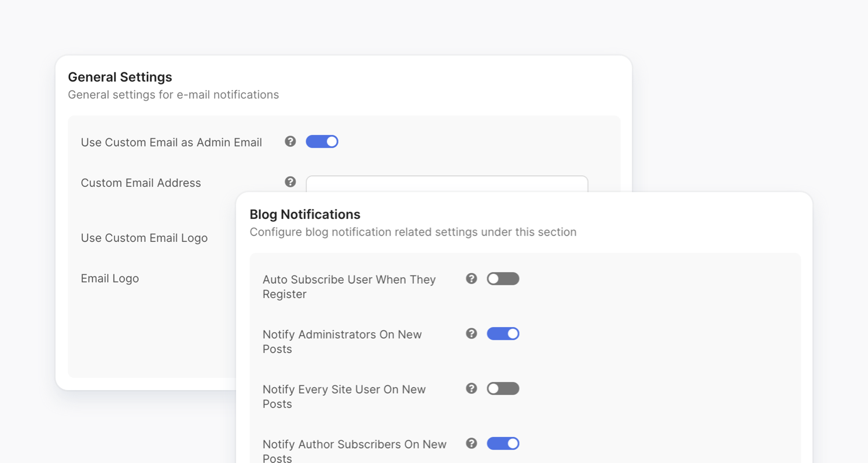Click help icon beside Use Custom Email as Admin Email
The height and width of the screenshot is (463, 868).
click(290, 141)
